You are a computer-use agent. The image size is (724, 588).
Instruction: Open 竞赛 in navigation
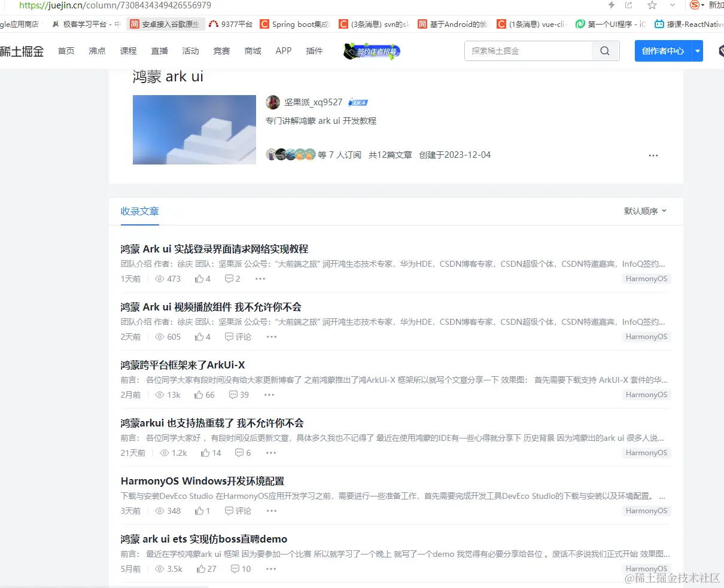point(221,51)
